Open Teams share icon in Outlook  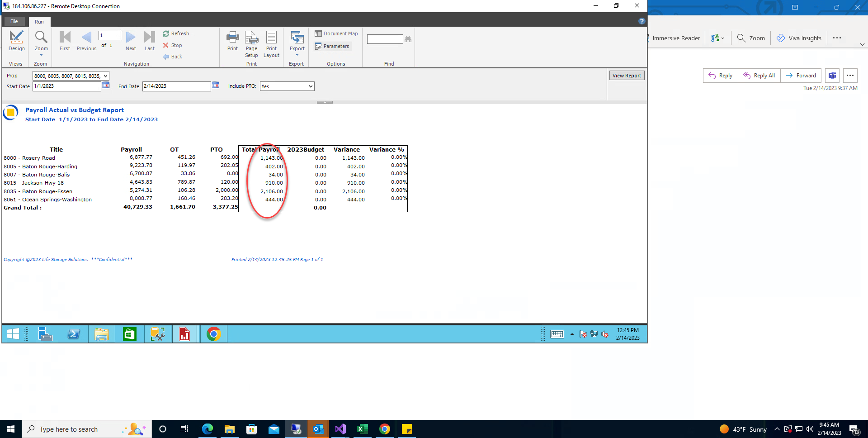click(832, 76)
